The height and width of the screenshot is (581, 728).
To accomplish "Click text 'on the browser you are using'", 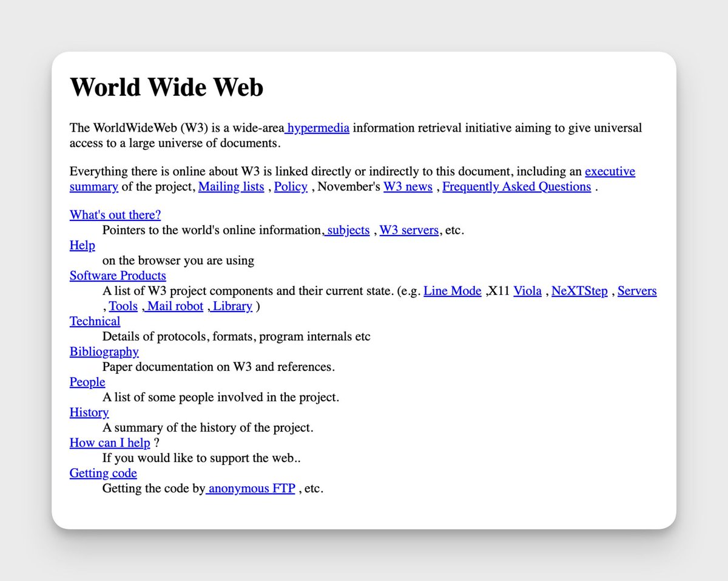I will (x=178, y=261).
